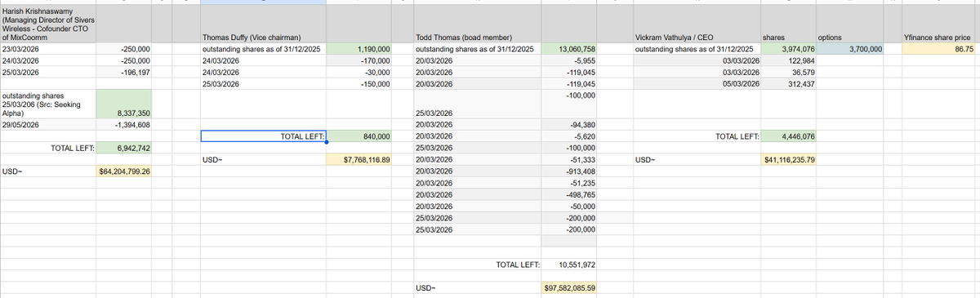Click the USD amount $7,768,116.89

(x=359, y=159)
